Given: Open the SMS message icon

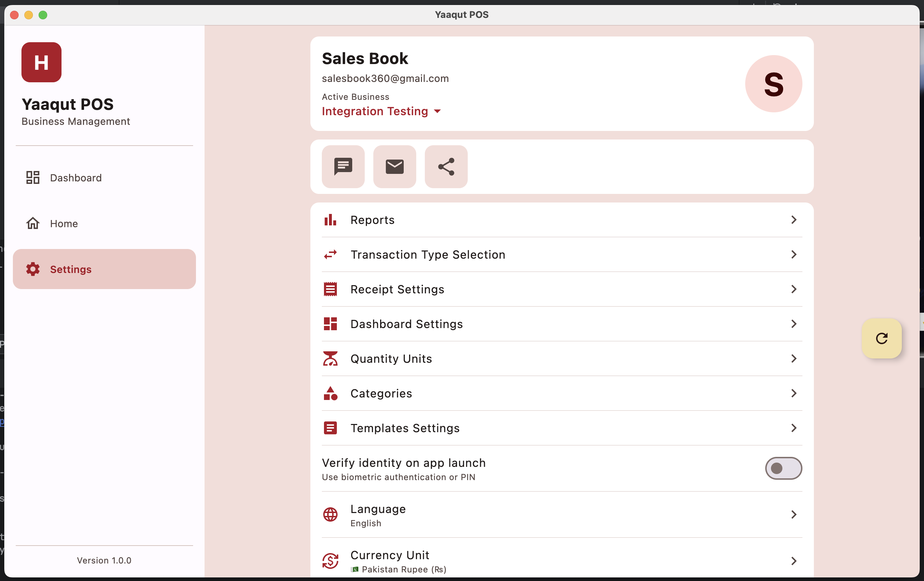Looking at the screenshot, I should (343, 167).
